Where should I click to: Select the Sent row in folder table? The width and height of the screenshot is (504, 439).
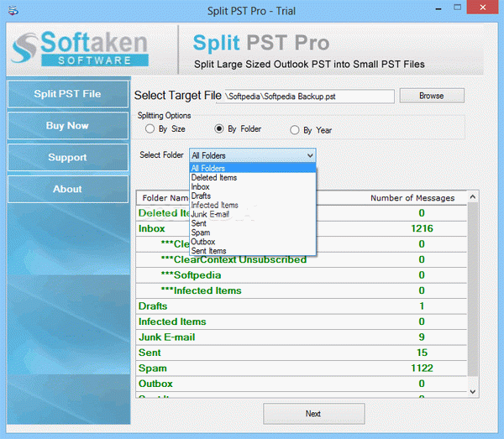(302, 353)
